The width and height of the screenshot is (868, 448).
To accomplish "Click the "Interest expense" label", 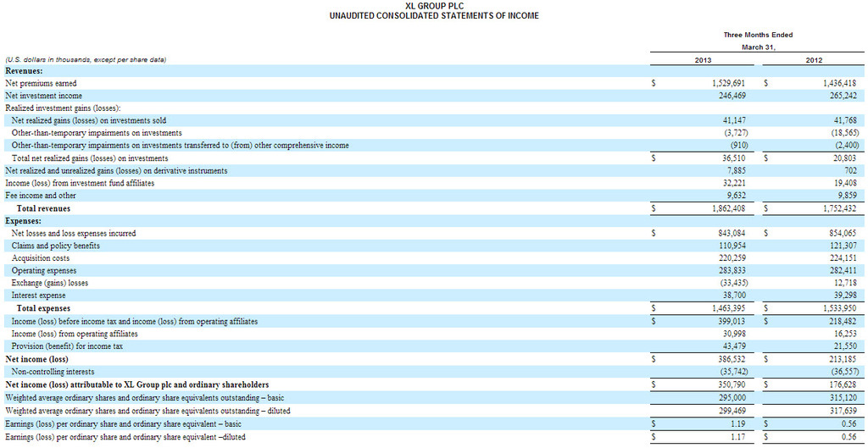I will click(x=38, y=296).
